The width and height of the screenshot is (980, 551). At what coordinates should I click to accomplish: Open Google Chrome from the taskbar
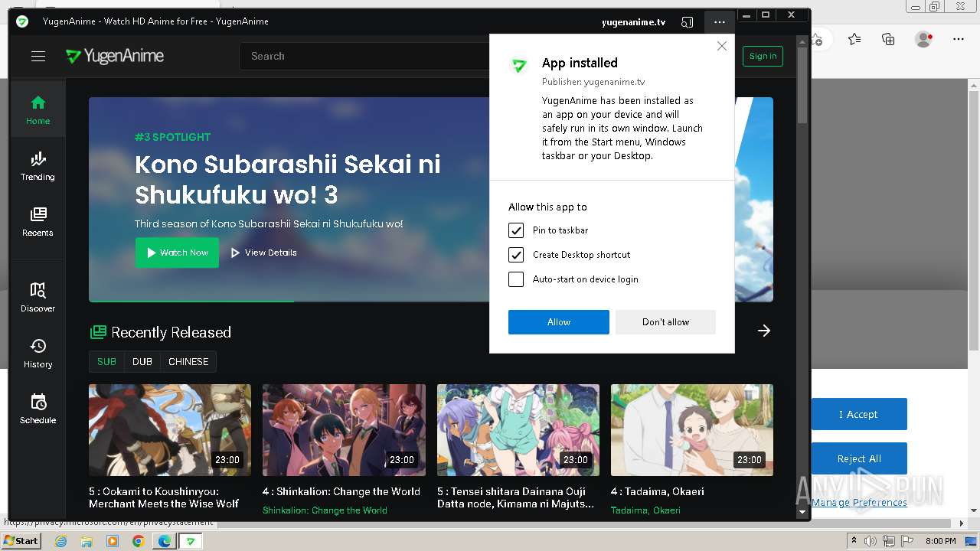pos(139,541)
